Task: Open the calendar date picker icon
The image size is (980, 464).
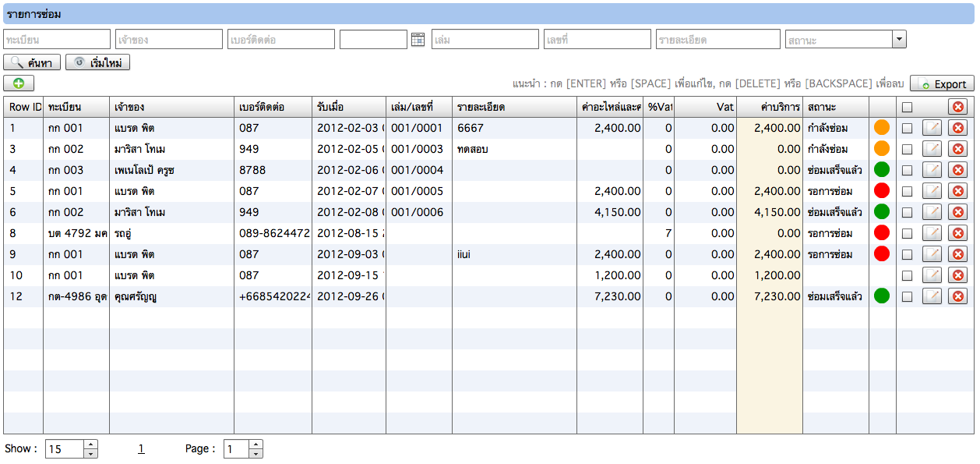Action: point(418,40)
